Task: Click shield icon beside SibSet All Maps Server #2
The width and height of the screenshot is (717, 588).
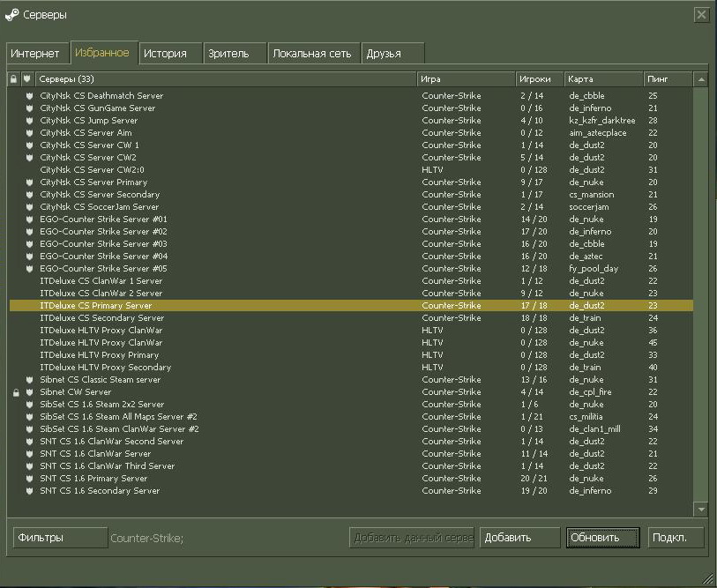Action: pyautogui.click(x=30, y=417)
